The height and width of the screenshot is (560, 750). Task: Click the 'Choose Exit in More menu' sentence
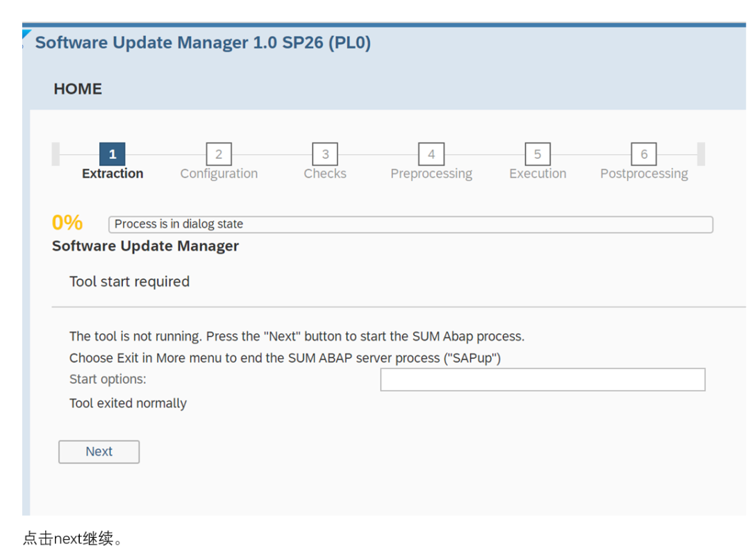285,358
